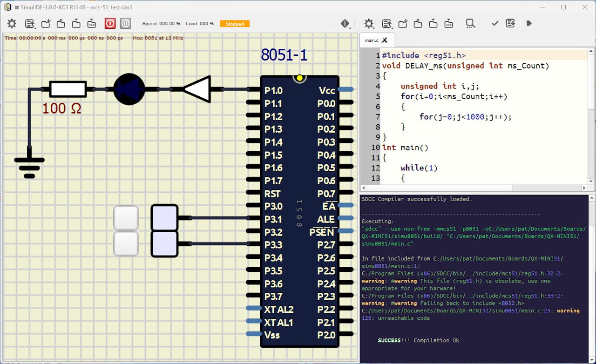The image size is (596, 364).
Task: Click the orange Stopped status label
Action: coord(235,24)
